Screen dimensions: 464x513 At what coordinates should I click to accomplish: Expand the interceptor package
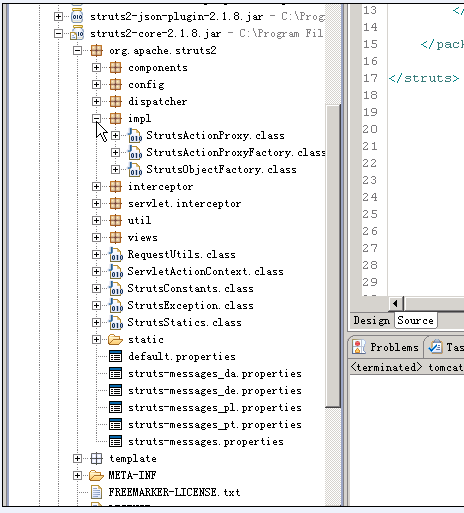[x=96, y=186]
